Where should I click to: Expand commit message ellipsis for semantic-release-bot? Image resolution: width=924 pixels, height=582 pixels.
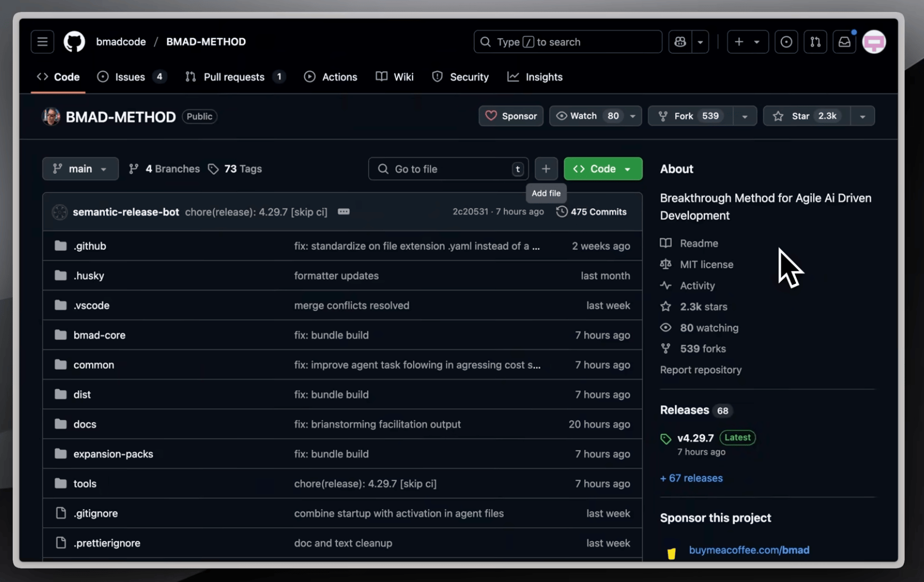pos(344,212)
